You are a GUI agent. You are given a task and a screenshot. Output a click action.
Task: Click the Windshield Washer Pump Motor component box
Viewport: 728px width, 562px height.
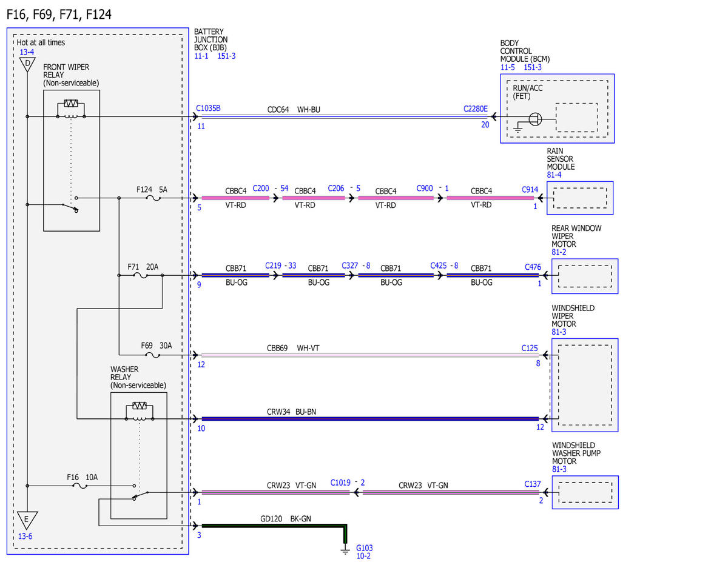point(585,492)
